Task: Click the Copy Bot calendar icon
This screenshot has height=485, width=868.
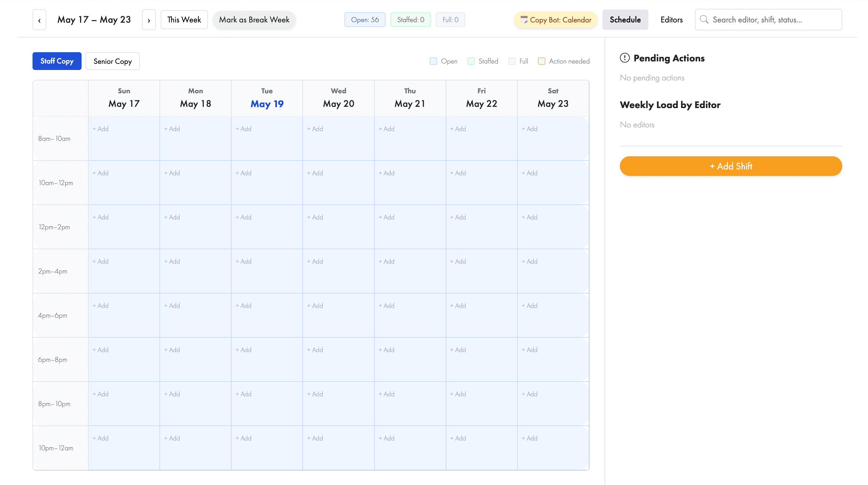Action: (524, 20)
